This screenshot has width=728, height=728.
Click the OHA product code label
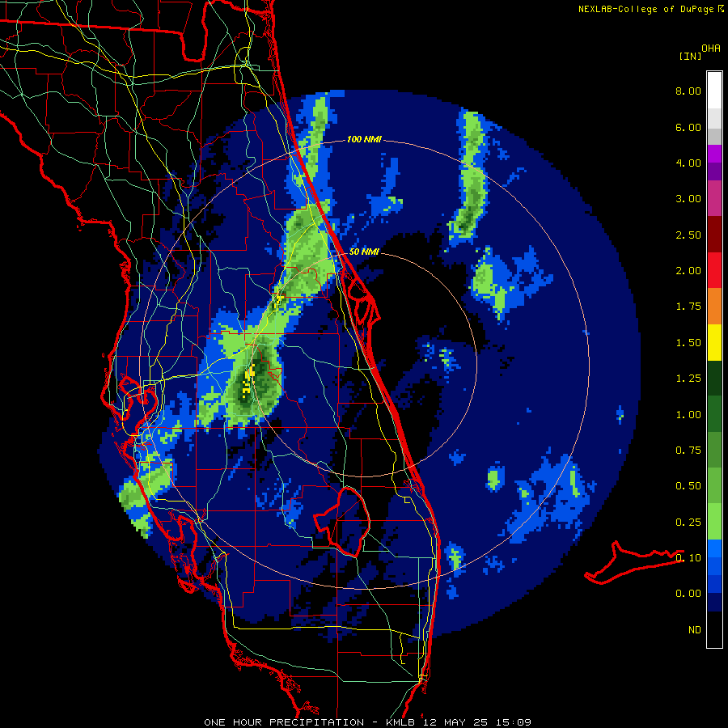coord(711,49)
